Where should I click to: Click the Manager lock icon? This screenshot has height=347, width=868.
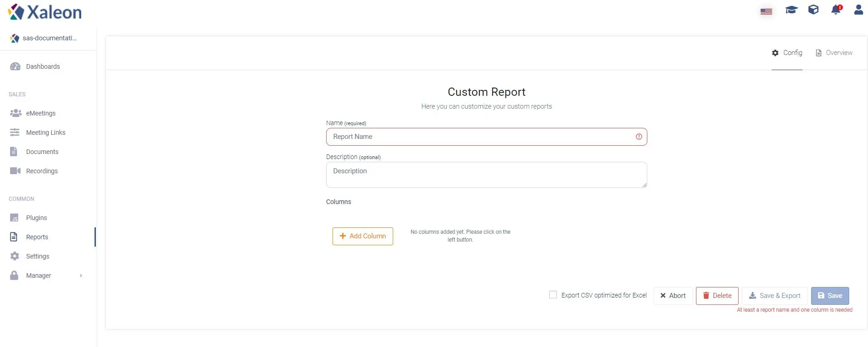click(14, 275)
